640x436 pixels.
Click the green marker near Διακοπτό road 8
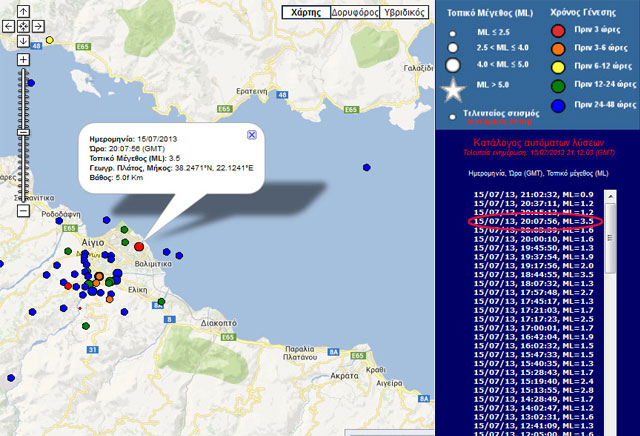pyautogui.click(x=162, y=302)
